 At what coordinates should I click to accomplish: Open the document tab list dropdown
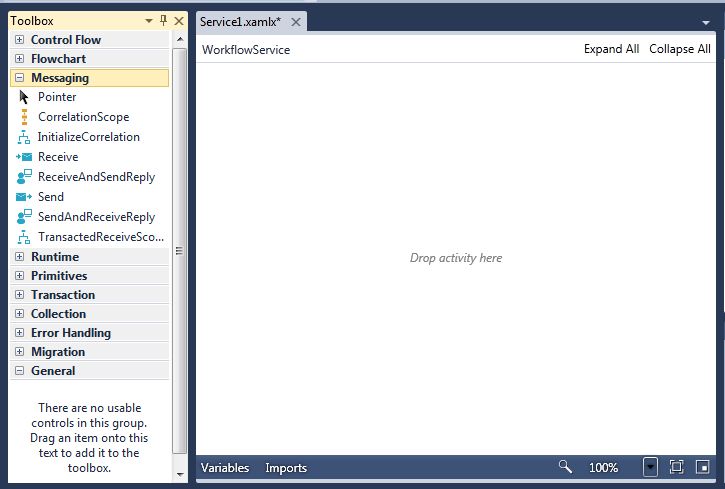[706, 22]
